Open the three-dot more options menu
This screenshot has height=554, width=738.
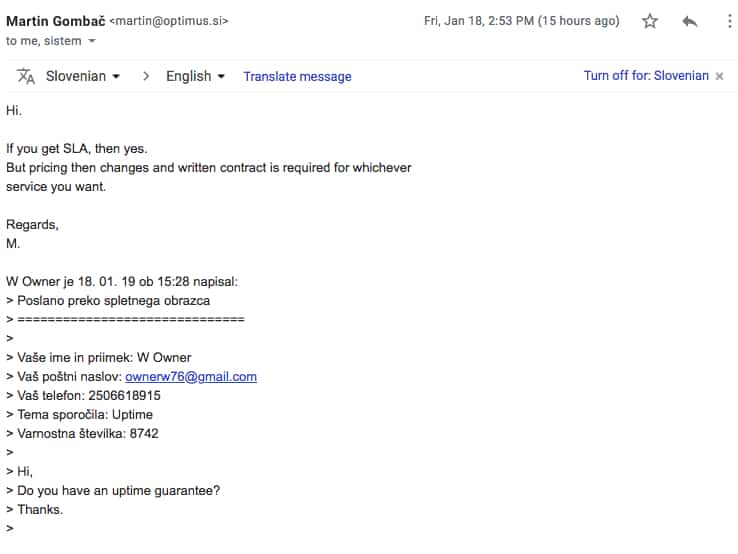tap(730, 21)
